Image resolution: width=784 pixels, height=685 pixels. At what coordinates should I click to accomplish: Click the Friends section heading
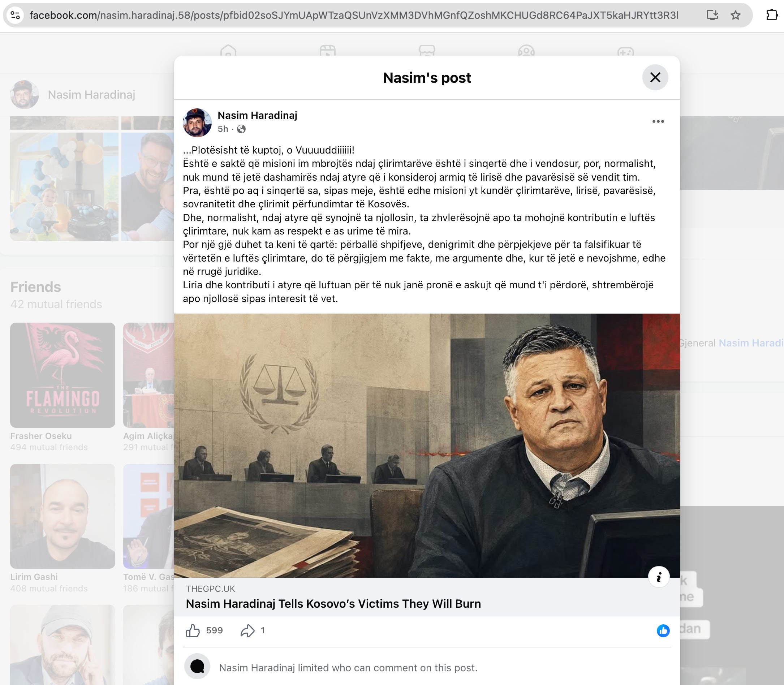click(35, 287)
